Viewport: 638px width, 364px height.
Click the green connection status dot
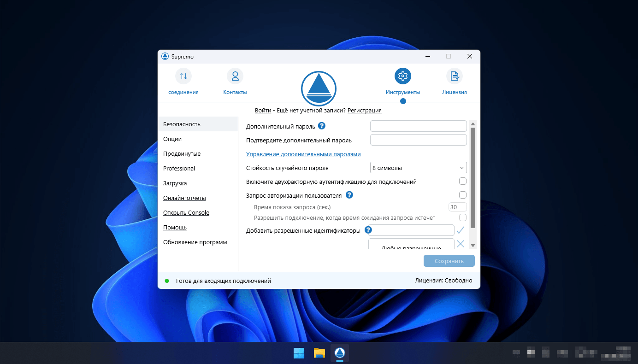pyautogui.click(x=167, y=281)
